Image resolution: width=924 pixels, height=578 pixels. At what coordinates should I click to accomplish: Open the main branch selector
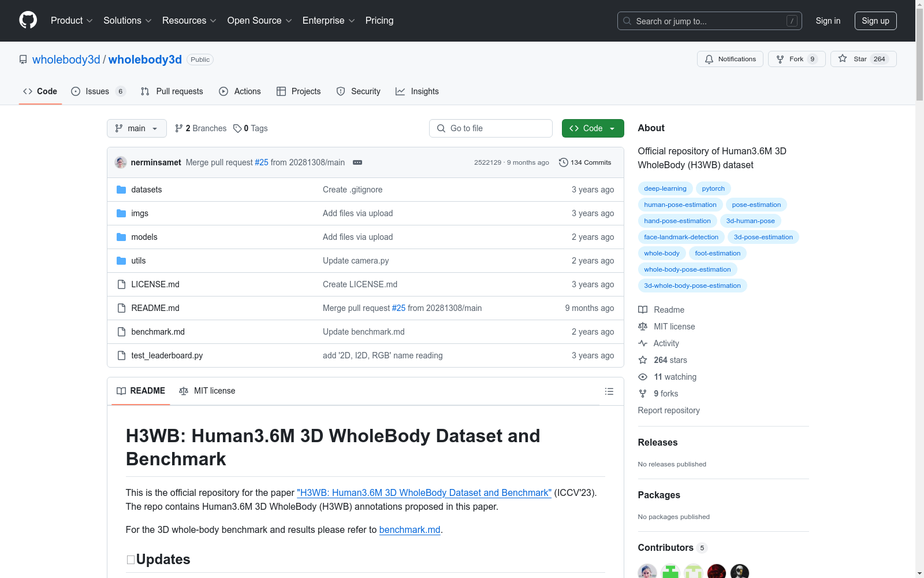[x=137, y=128]
